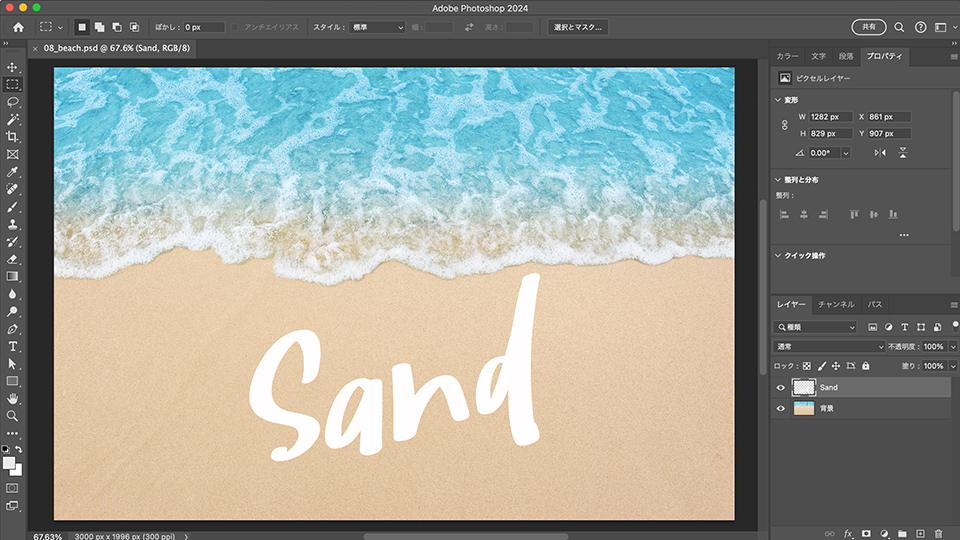The image size is (960, 540).
Task: Select the History Brush tool
Action: [x=12, y=242]
